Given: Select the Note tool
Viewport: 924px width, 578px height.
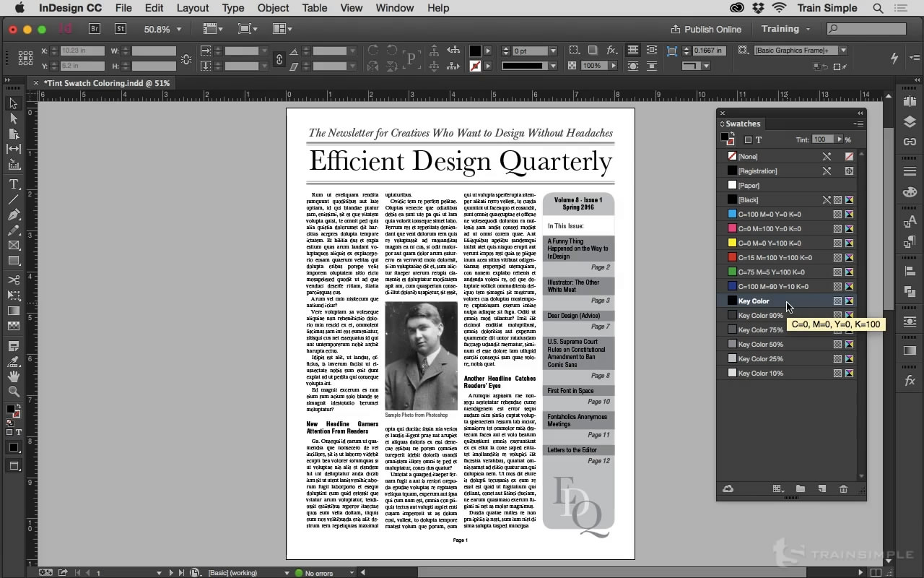Looking at the screenshot, I should pyautogui.click(x=13, y=346).
